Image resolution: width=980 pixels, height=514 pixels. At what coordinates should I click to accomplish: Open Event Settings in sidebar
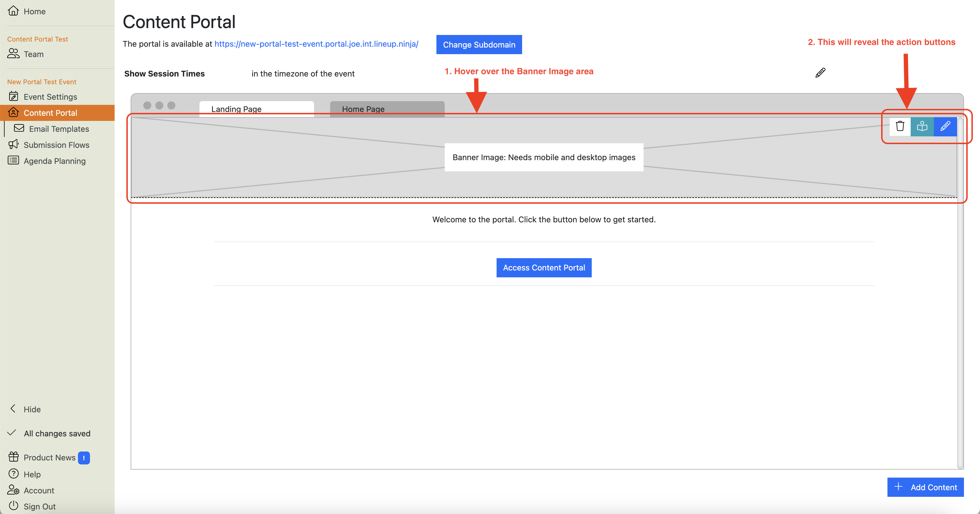tap(50, 97)
